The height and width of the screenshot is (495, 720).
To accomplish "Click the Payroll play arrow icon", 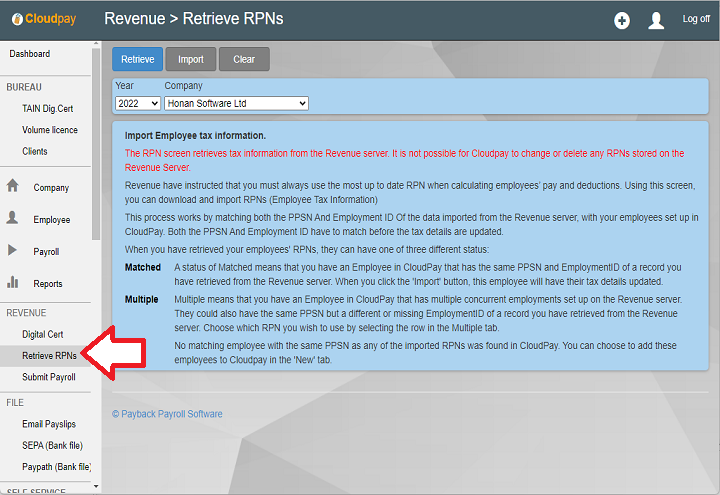I will click(13, 250).
